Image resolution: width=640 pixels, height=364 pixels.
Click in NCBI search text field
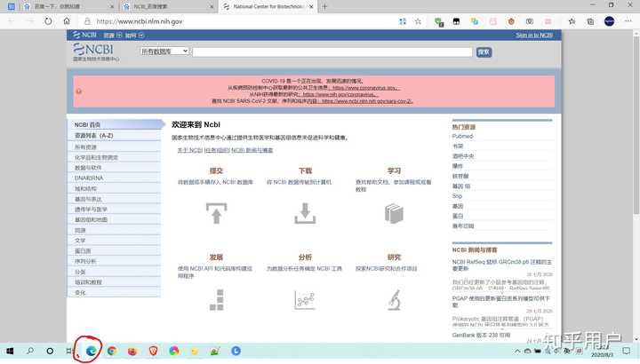(x=332, y=51)
